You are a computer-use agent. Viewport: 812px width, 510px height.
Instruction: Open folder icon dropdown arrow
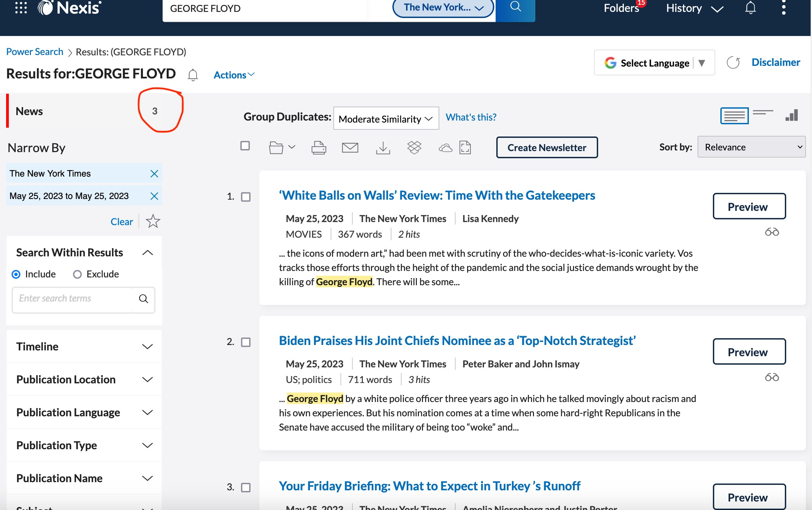tap(292, 147)
